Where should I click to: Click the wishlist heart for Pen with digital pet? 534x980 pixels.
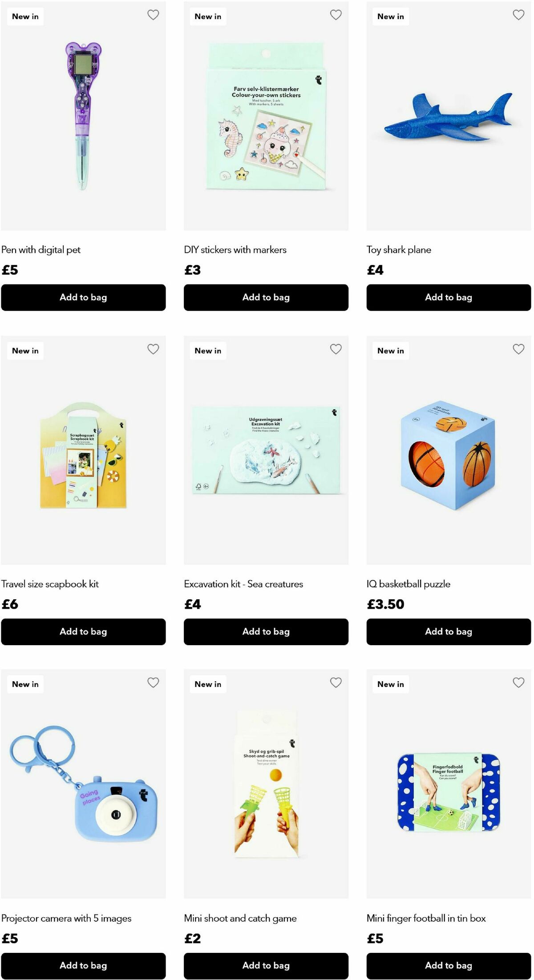coord(153,15)
